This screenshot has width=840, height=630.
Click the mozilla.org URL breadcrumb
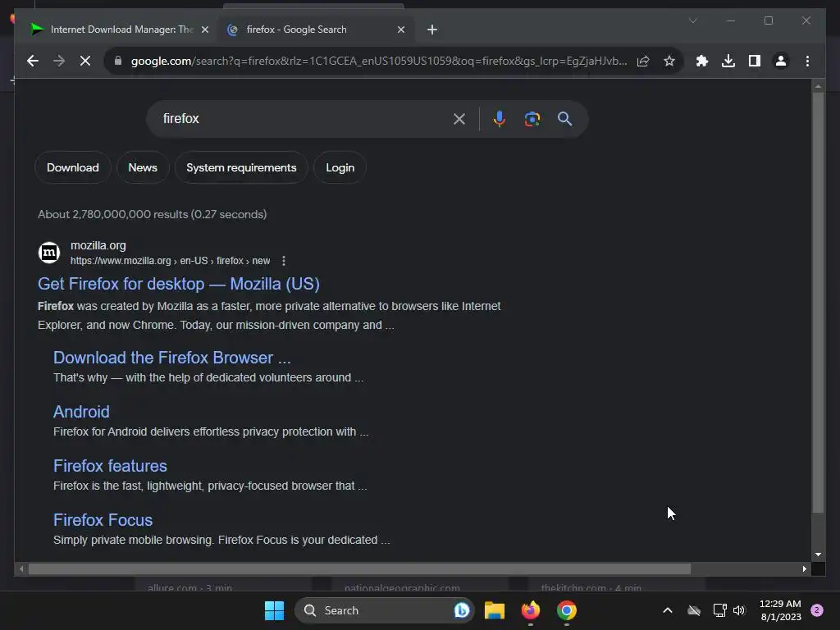(x=170, y=261)
